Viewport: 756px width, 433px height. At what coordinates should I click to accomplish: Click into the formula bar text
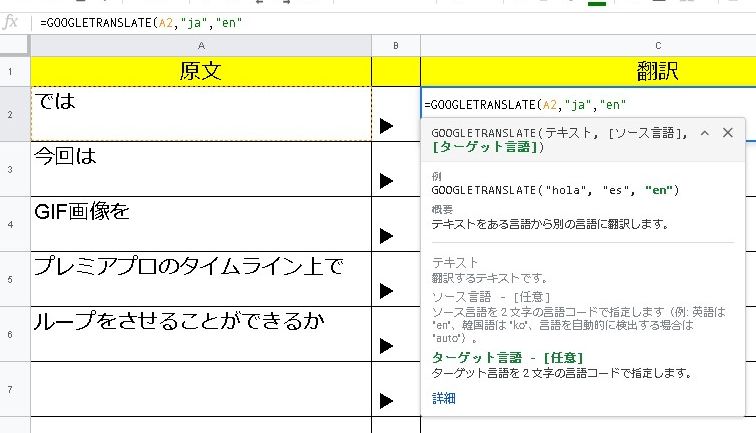300,22
